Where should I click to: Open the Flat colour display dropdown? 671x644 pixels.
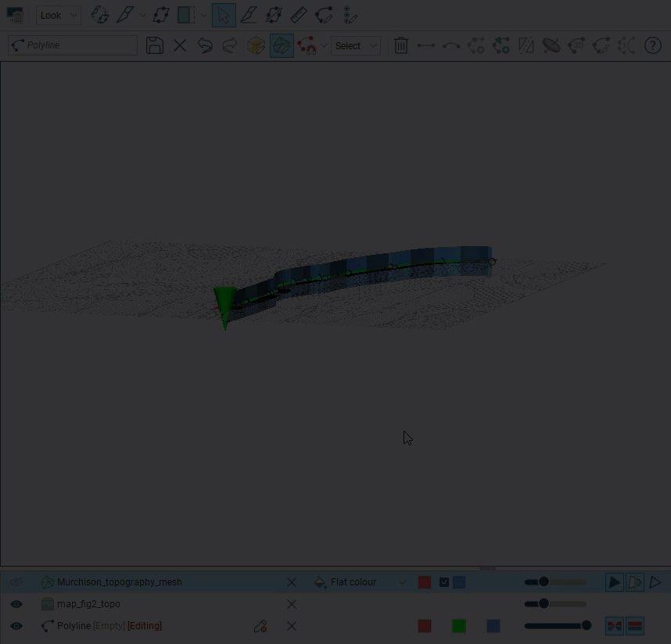click(361, 582)
